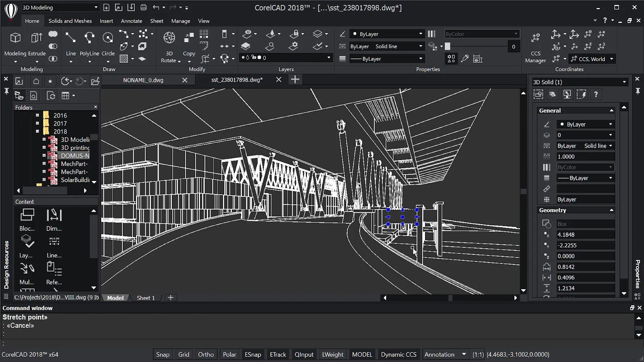Open the Solids and Meshes ribbon tab

click(x=70, y=21)
